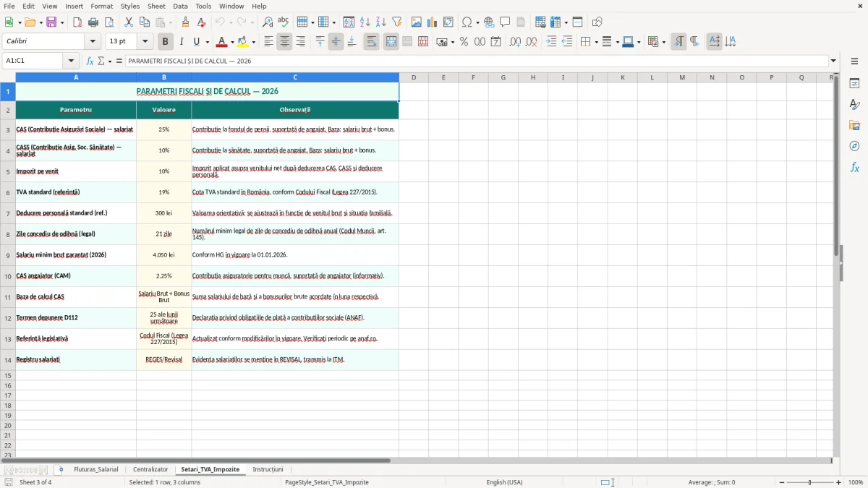The height and width of the screenshot is (488, 868).
Task: Toggle Center Horizontally alignment
Action: click(x=284, y=42)
